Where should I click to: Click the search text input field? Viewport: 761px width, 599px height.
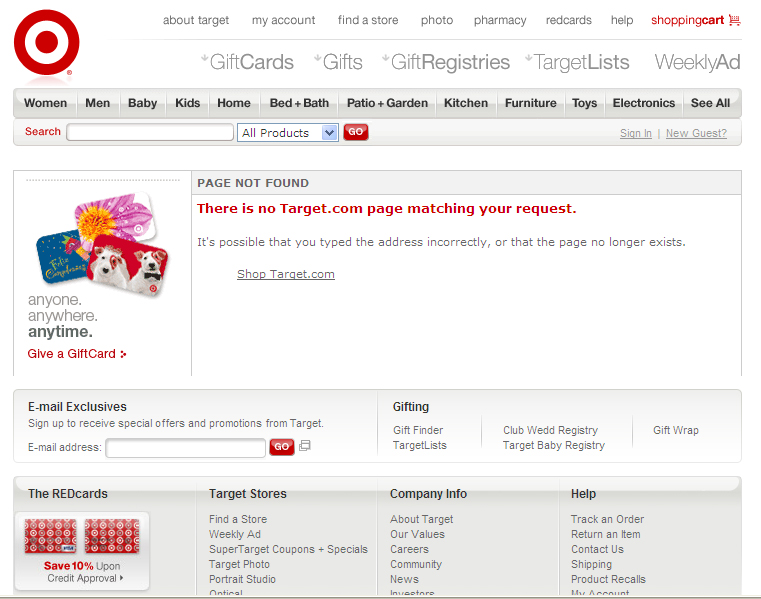(x=150, y=132)
